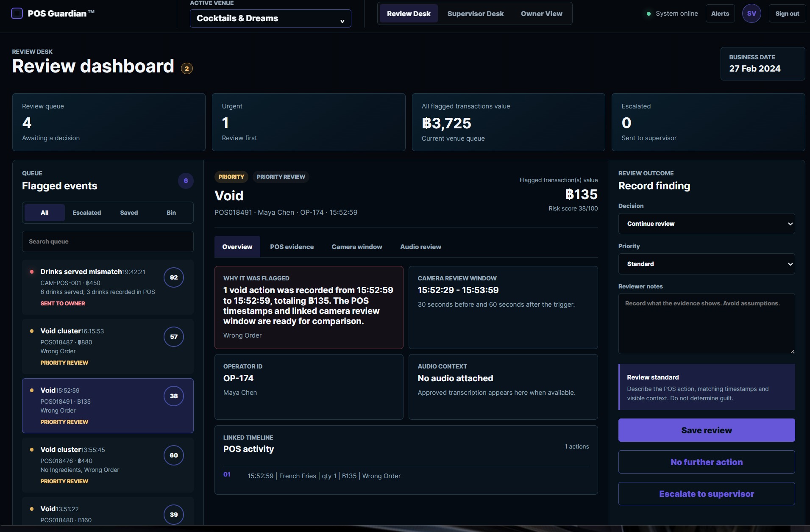Switch to Supervisor Desk view
The image size is (810, 532).
[x=476, y=14]
